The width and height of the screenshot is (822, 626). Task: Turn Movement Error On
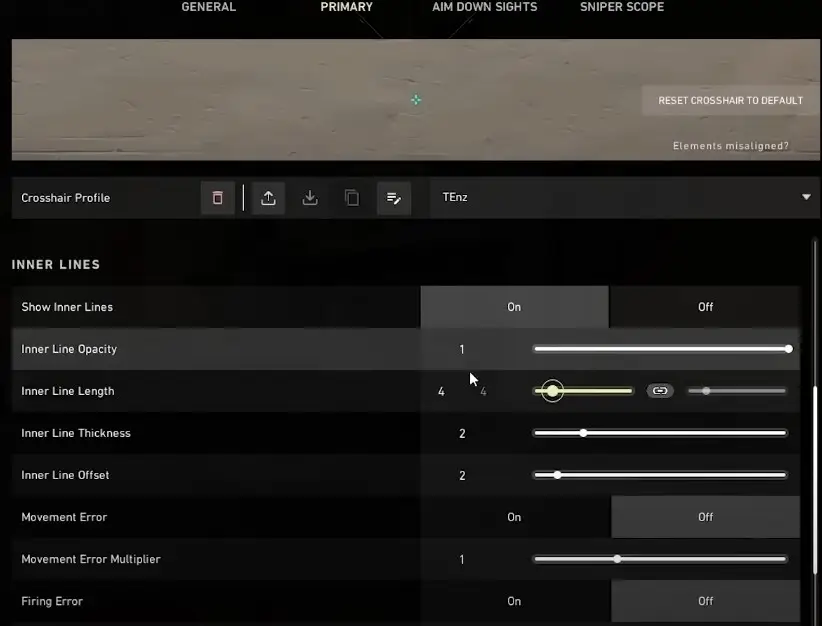pos(514,517)
